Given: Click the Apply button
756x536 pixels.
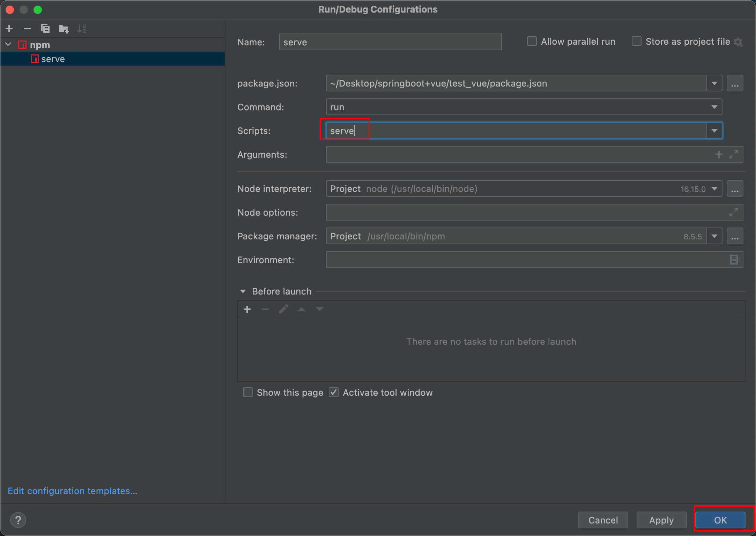Looking at the screenshot, I should point(661,520).
